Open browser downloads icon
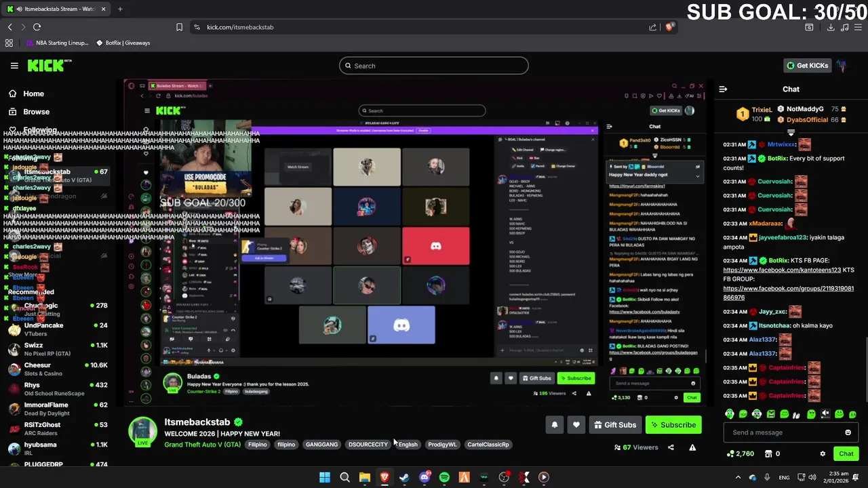The width and height of the screenshot is (868, 488). tap(830, 27)
